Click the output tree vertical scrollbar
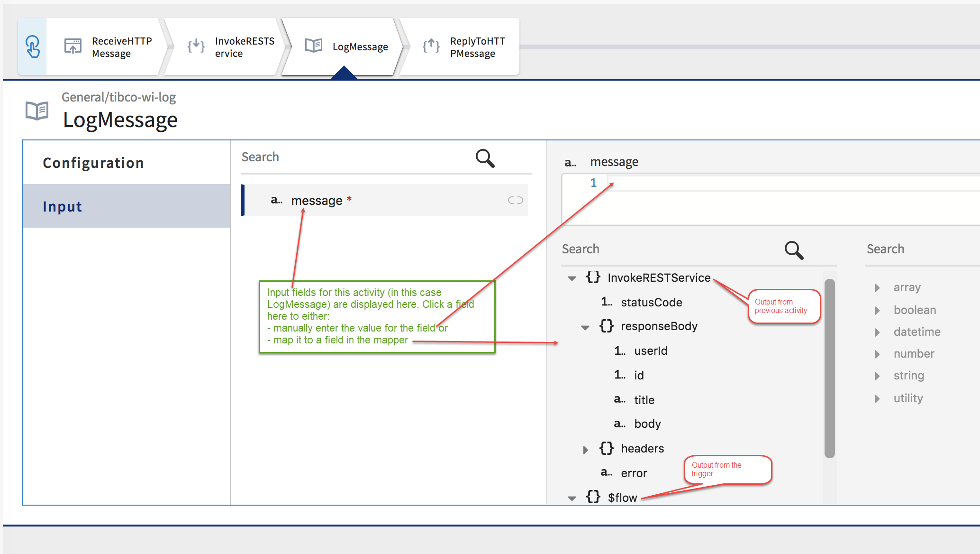The width and height of the screenshot is (980, 554). coord(829,369)
